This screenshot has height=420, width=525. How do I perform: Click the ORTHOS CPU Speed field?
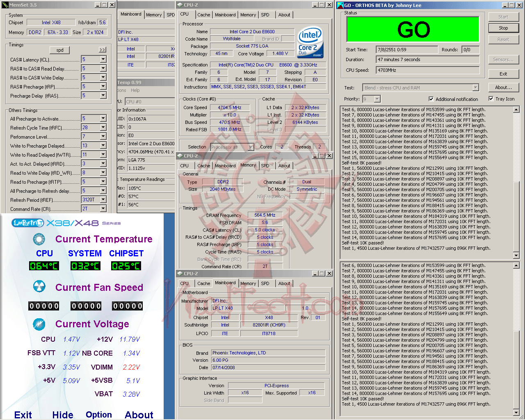click(x=428, y=70)
